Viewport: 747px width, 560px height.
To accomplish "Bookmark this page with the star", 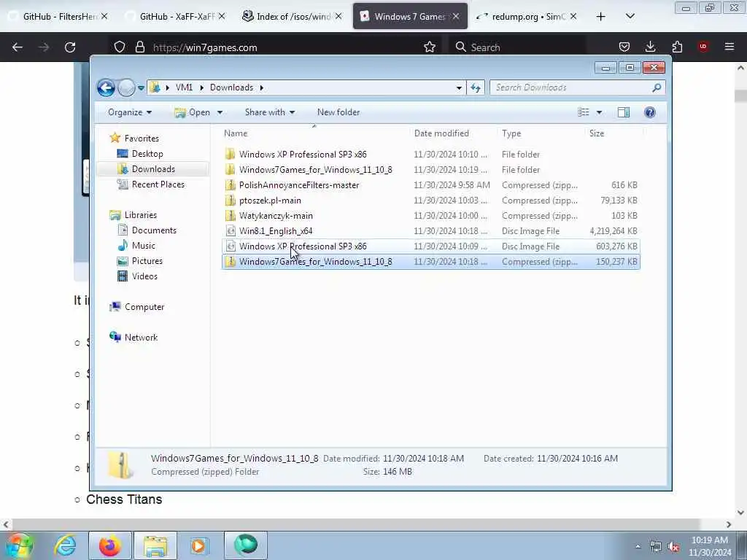I will [430, 47].
